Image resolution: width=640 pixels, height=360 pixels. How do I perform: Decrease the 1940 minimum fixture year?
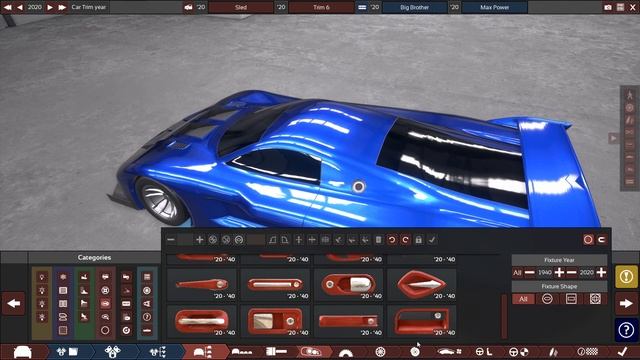pos(529,272)
